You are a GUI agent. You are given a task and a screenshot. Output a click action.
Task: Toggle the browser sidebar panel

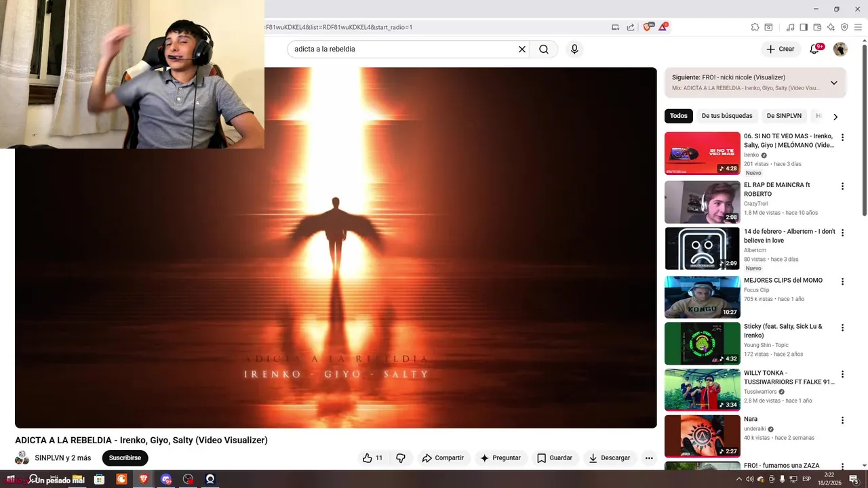point(804,27)
